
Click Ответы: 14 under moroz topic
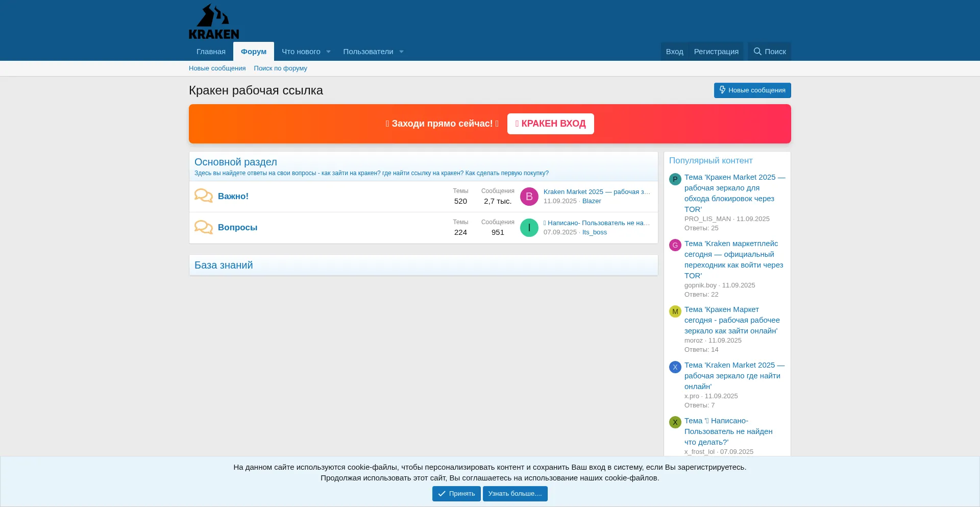(701, 350)
